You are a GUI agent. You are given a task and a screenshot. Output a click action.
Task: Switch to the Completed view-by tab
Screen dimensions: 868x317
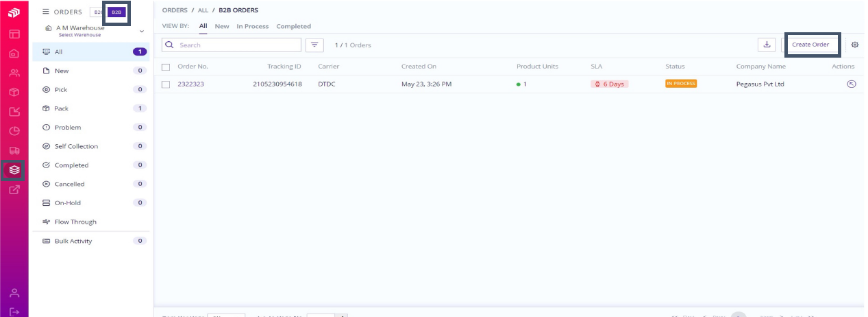tap(293, 26)
